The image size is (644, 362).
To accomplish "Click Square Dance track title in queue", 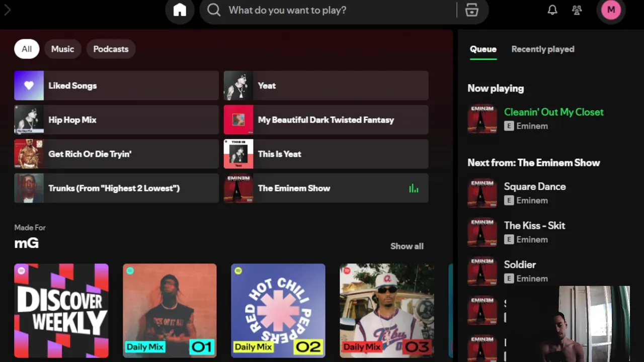I will tap(535, 187).
